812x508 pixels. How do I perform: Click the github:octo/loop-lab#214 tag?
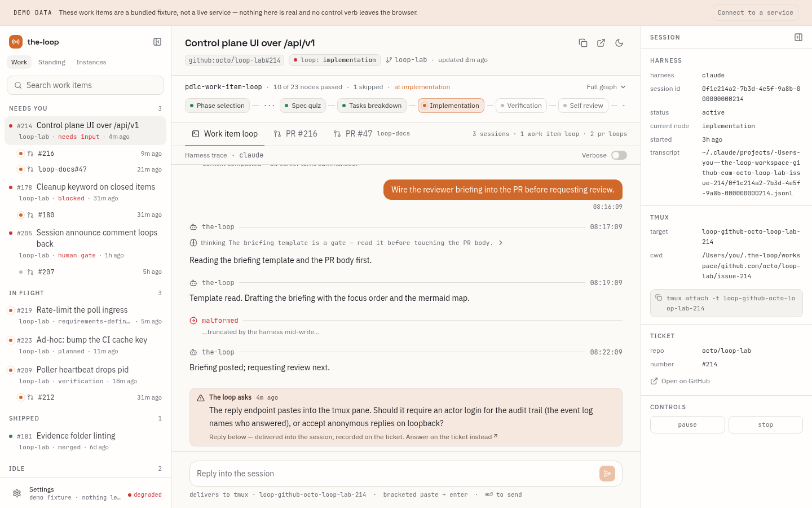[235, 60]
